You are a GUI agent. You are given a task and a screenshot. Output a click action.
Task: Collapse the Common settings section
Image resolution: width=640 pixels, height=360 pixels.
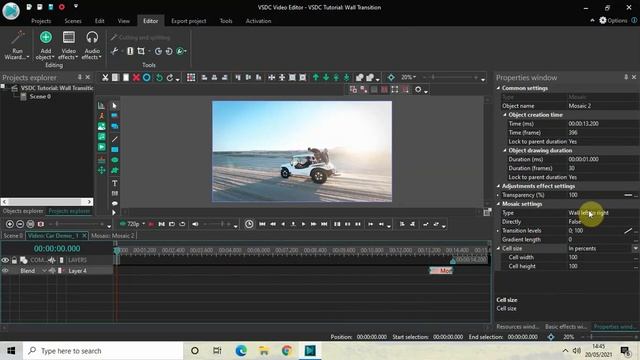[x=498, y=88]
